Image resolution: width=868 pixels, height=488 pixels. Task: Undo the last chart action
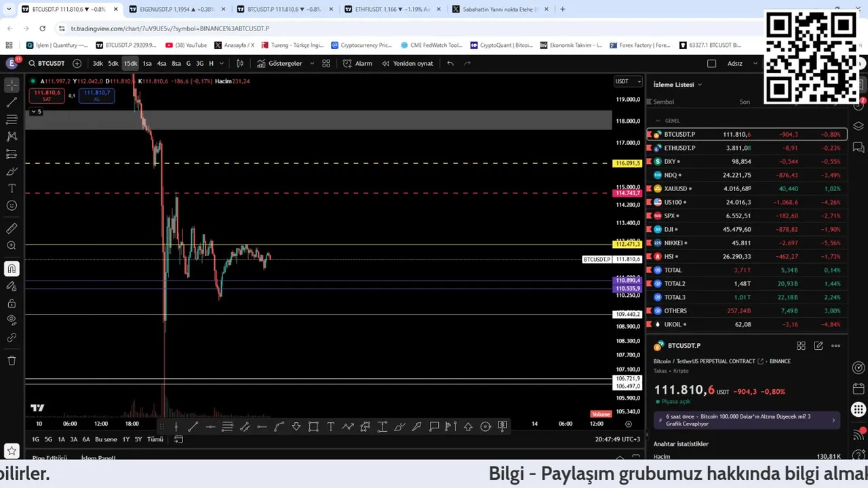coord(450,64)
